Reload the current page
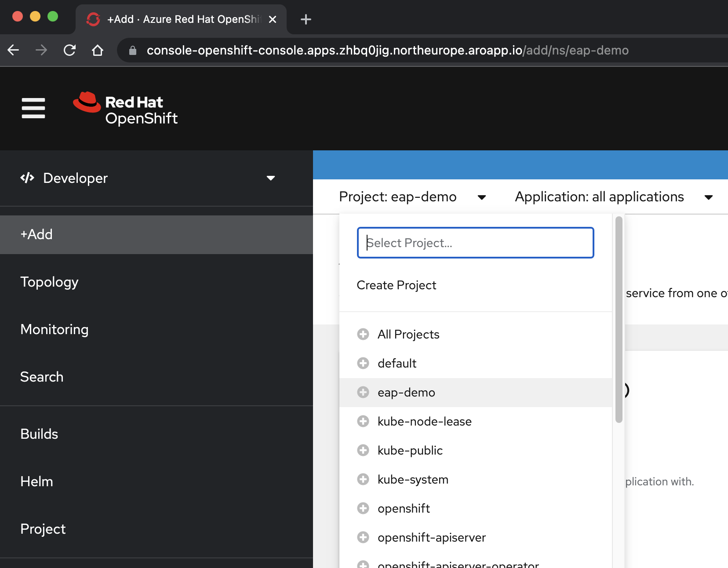728x568 pixels. coord(69,50)
